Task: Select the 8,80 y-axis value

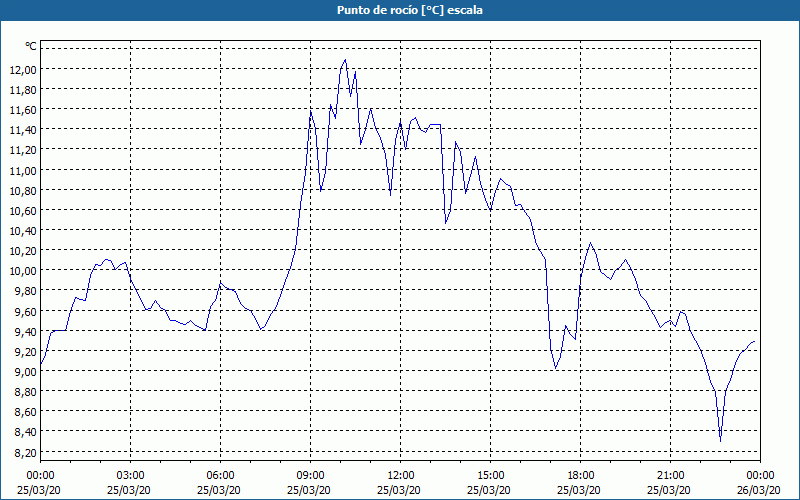Action: [25, 392]
